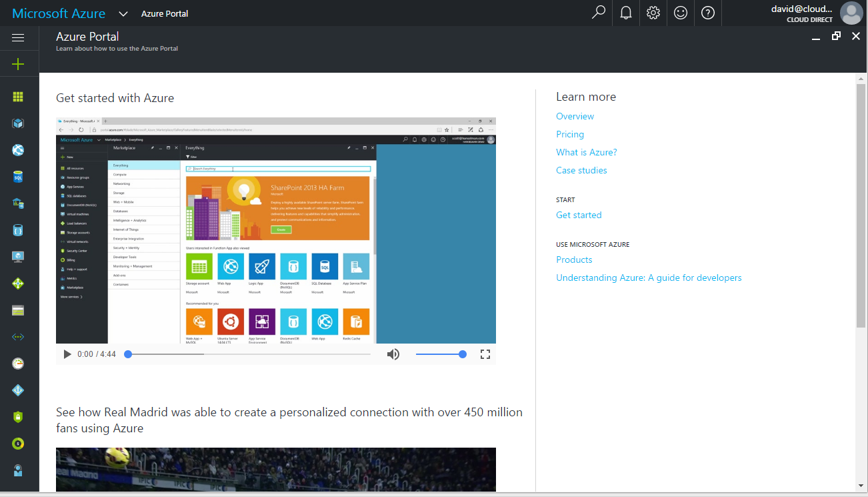Open the portal settings gear icon

653,13
